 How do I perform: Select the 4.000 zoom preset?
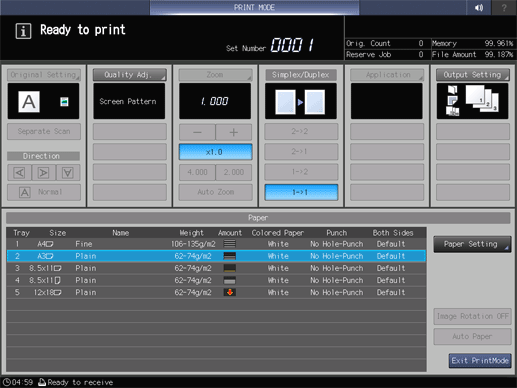click(197, 172)
